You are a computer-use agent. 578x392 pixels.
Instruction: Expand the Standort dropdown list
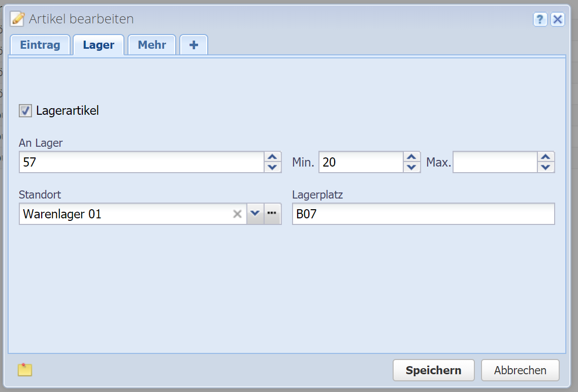(x=255, y=214)
